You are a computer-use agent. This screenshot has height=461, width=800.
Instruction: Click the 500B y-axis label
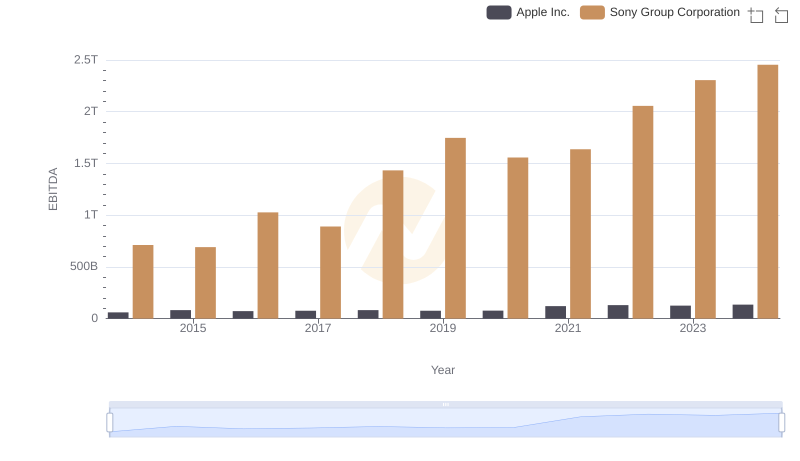pyautogui.click(x=84, y=266)
